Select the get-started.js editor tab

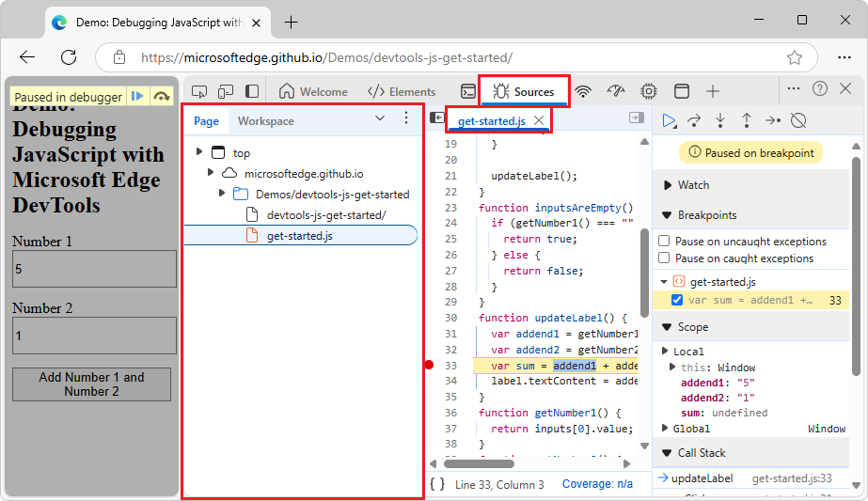tap(492, 120)
